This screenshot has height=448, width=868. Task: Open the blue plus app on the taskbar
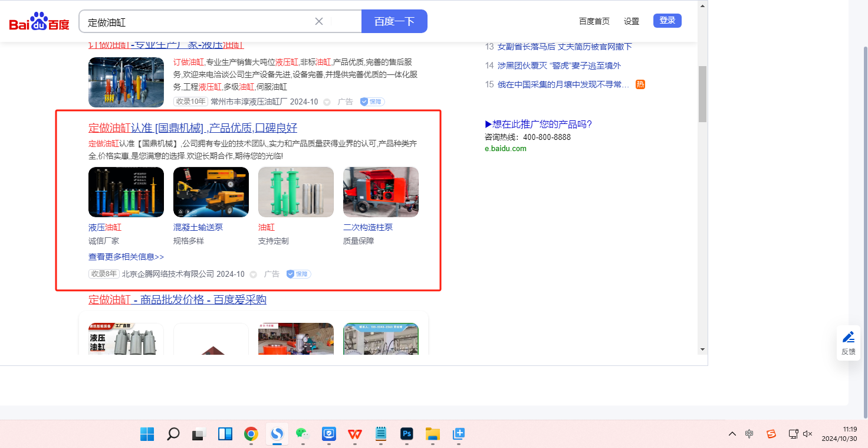(459, 434)
